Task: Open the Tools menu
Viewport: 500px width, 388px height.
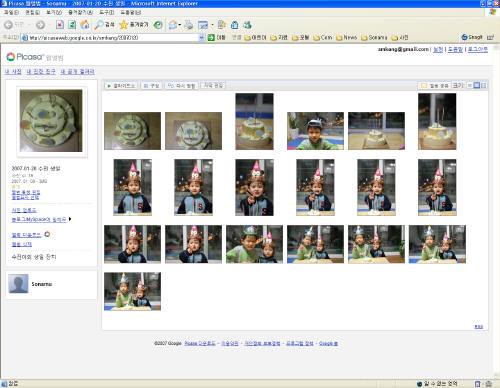Action: tap(107, 12)
